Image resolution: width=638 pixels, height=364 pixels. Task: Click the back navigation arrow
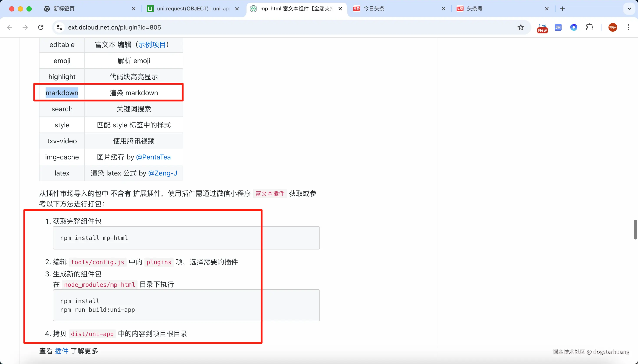click(10, 27)
